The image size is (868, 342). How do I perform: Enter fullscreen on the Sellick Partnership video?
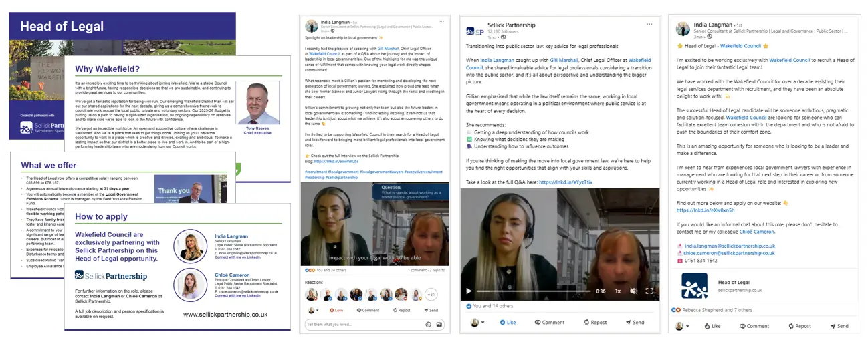click(649, 291)
